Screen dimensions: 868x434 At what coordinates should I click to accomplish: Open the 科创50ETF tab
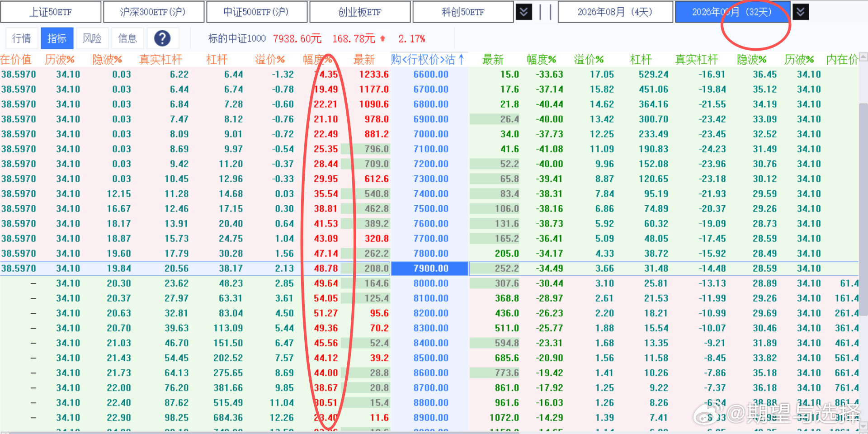pos(463,12)
